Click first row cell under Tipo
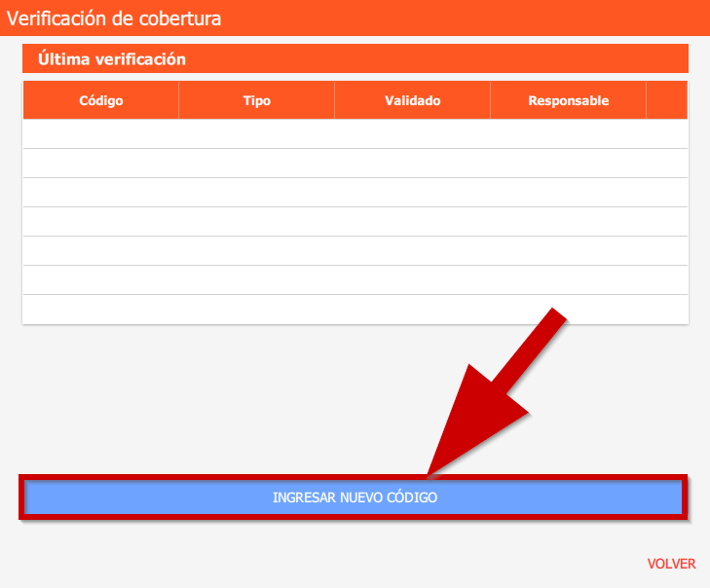 256,134
